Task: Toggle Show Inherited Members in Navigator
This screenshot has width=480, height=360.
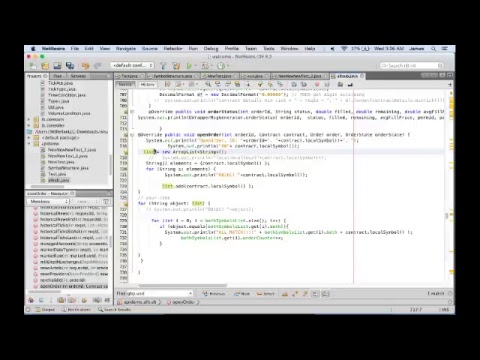Action: click(x=31, y=300)
